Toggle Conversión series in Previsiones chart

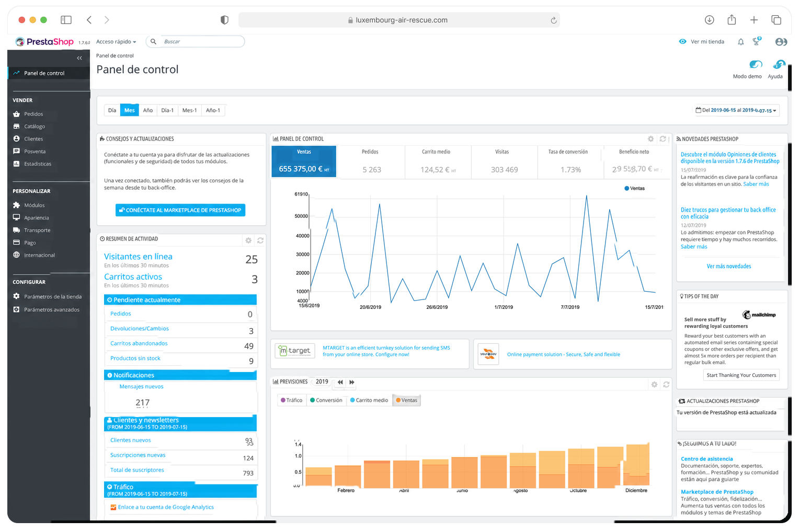(x=326, y=400)
